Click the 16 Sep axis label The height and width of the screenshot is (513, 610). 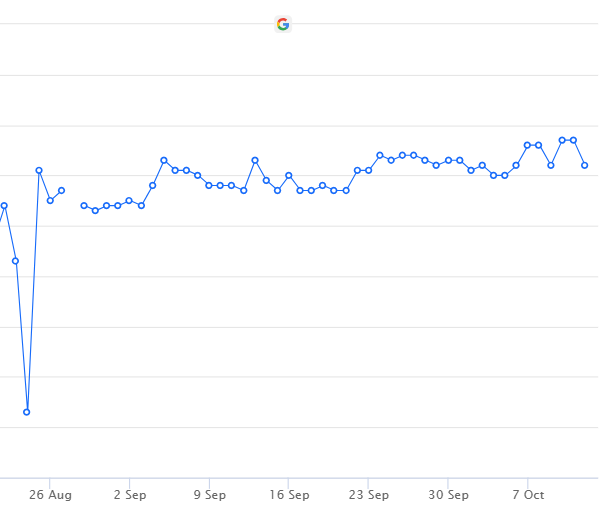pyautogui.click(x=289, y=495)
